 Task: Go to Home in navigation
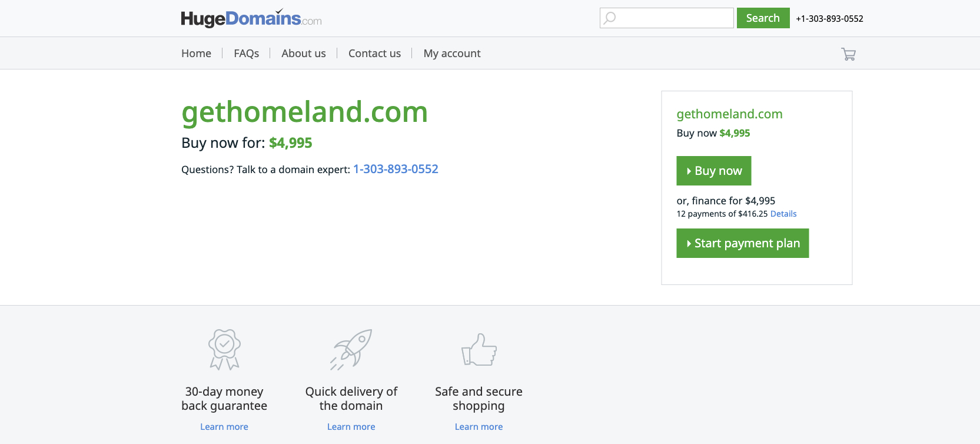click(196, 54)
